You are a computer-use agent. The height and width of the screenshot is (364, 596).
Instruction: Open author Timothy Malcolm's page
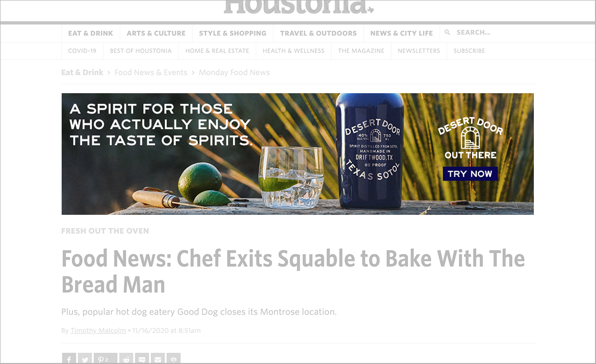point(98,330)
